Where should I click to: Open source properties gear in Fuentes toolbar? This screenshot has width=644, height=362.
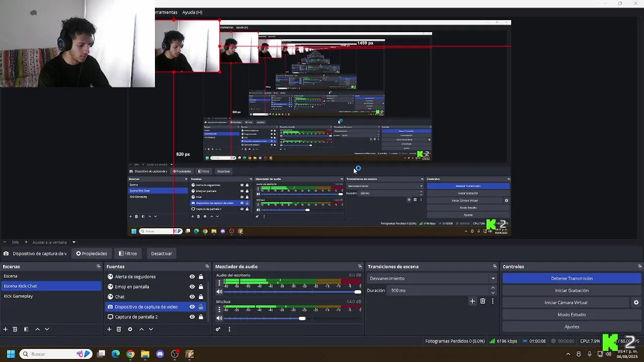tap(130, 329)
